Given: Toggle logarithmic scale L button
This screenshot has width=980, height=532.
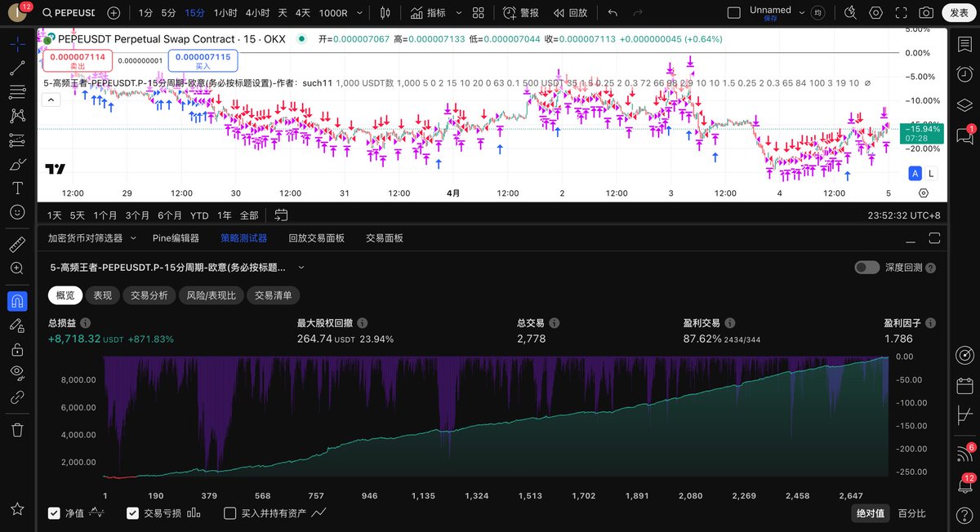Looking at the screenshot, I should pyautogui.click(x=931, y=173).
